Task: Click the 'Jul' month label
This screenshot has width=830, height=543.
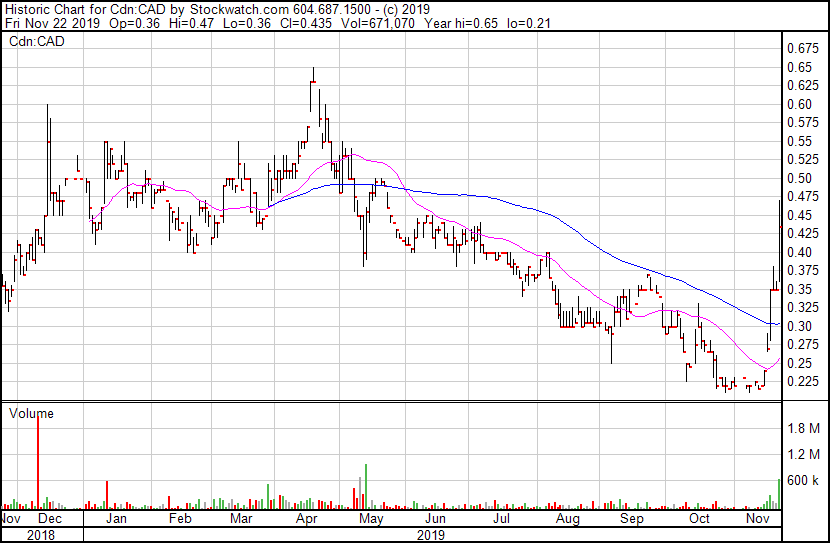Action: click(501, 519)
